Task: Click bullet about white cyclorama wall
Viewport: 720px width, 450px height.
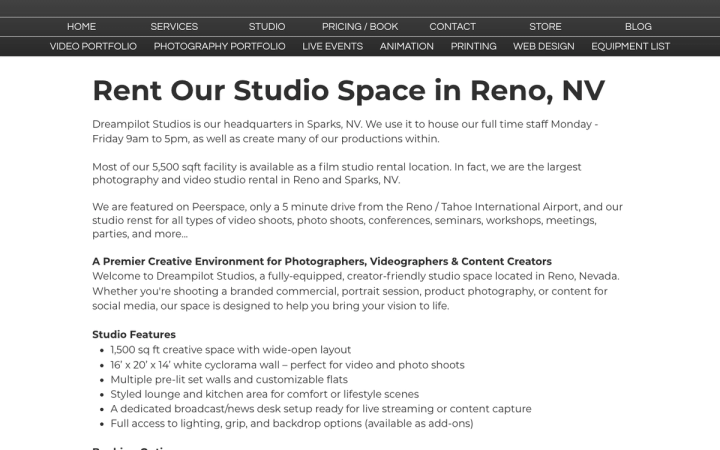Action: point(287,365)
